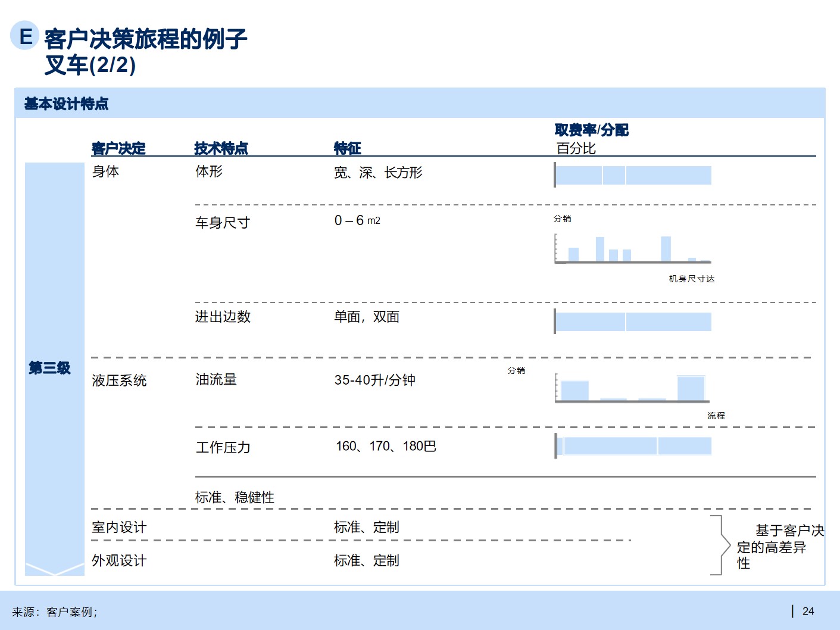Click the 取费率/分配 column header

(591, 130)
